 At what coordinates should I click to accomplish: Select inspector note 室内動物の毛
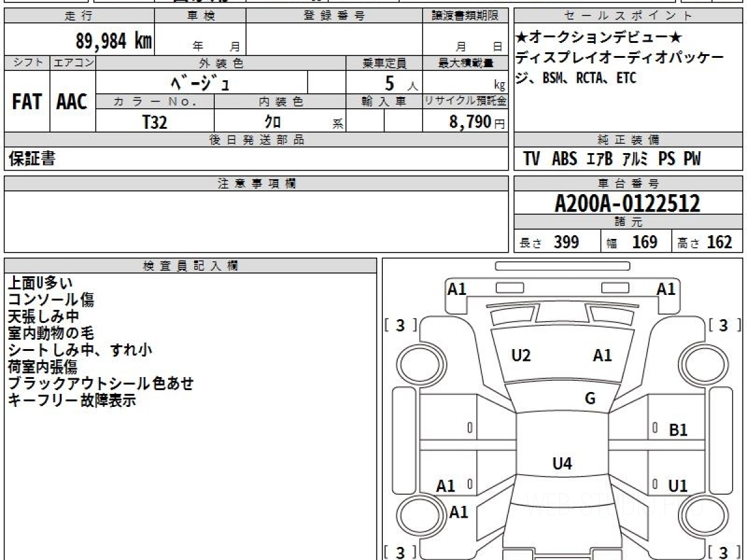click(51, 334)
